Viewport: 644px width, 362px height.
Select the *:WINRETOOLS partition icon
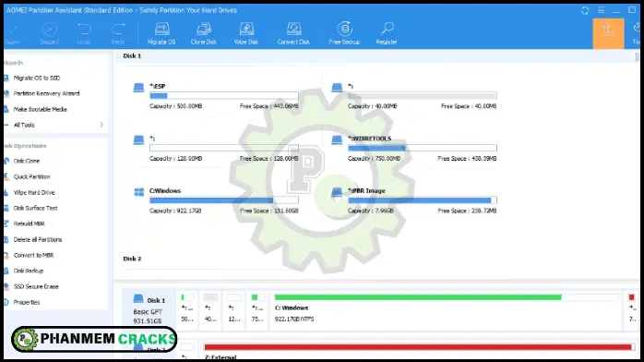[x=337, y=140]
